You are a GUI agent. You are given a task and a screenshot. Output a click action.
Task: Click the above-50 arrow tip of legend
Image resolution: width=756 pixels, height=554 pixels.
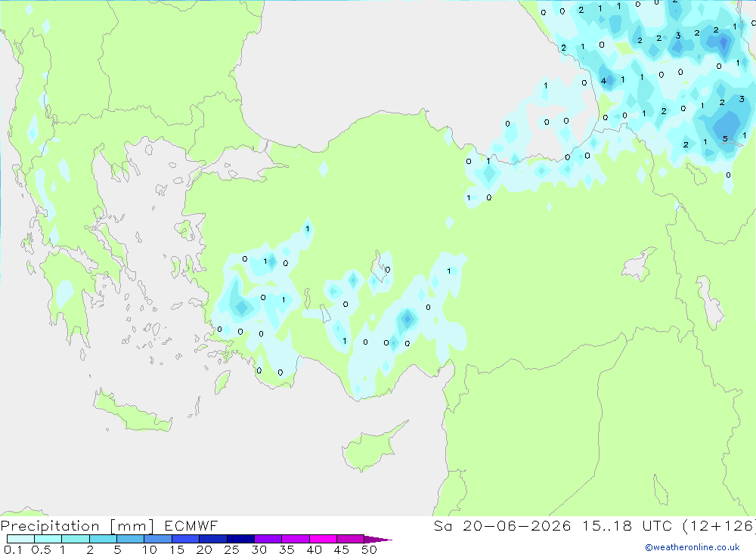(x=378, y=540)
